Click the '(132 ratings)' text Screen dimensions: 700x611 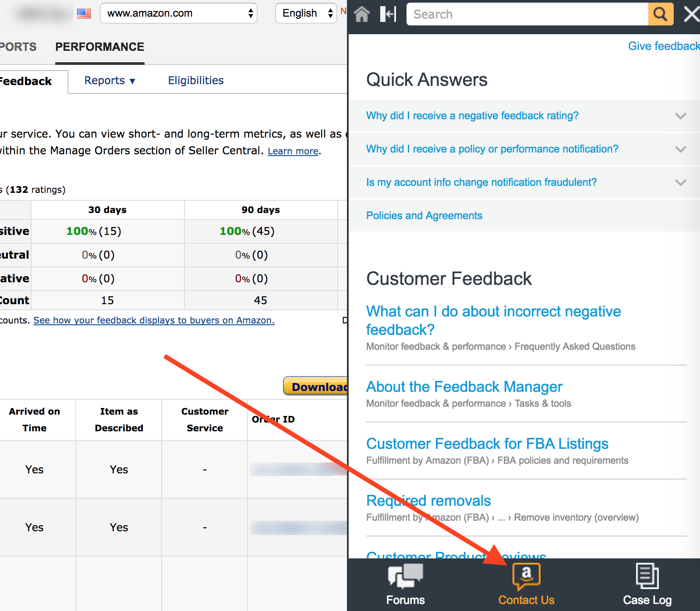(x=35, y=190)
